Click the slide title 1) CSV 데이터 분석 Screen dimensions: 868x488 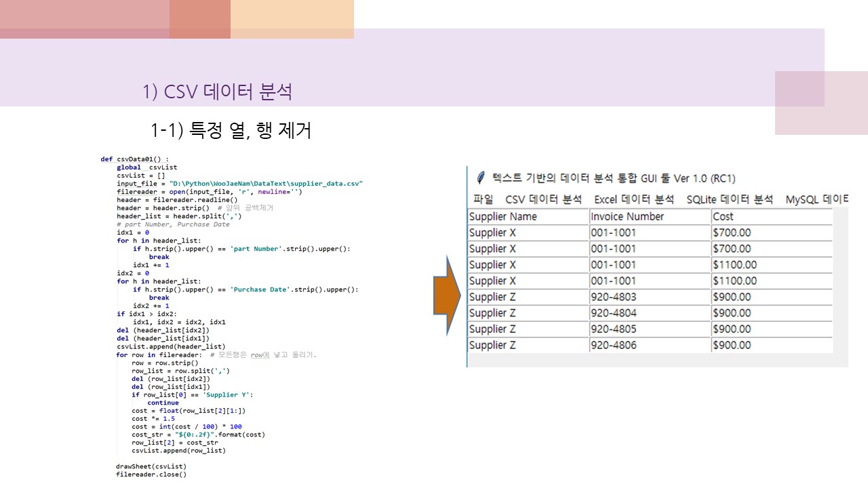[217, 92]
